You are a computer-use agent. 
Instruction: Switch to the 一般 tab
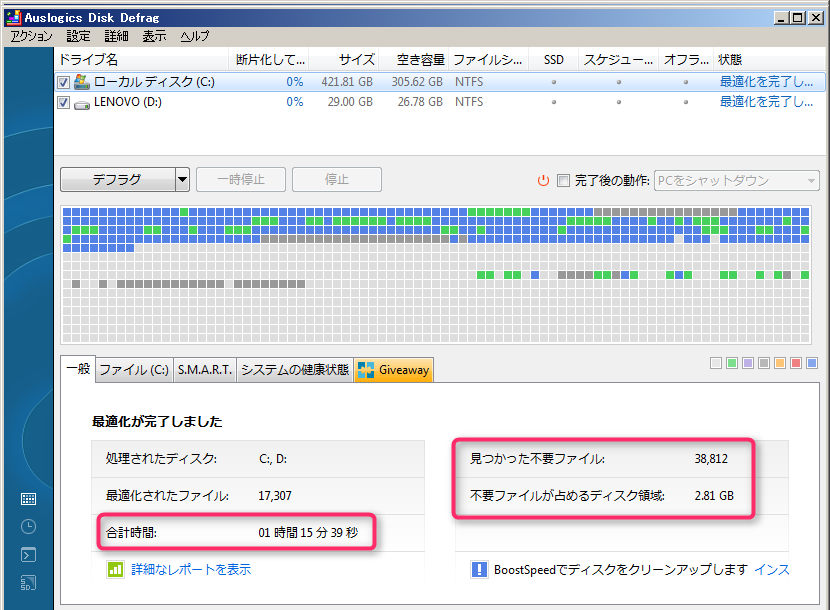click(78, 369)
